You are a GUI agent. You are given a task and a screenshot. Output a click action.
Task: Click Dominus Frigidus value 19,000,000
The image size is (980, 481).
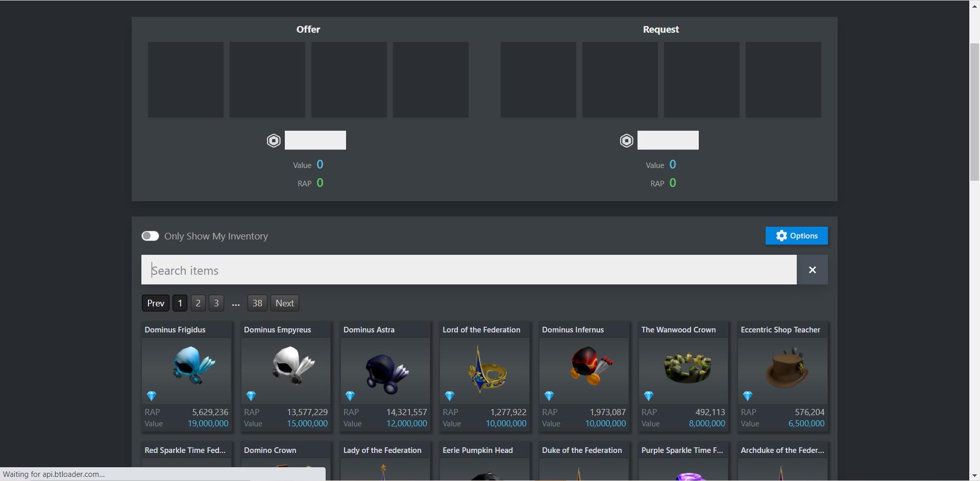pos(208,423)
